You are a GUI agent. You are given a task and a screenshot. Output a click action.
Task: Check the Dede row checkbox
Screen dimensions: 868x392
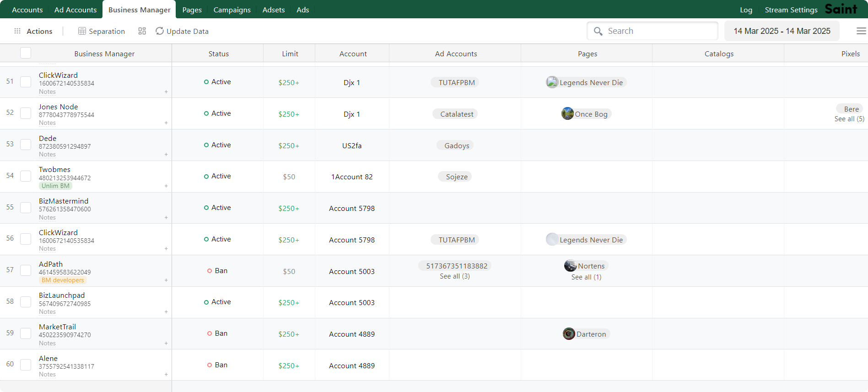26,145
